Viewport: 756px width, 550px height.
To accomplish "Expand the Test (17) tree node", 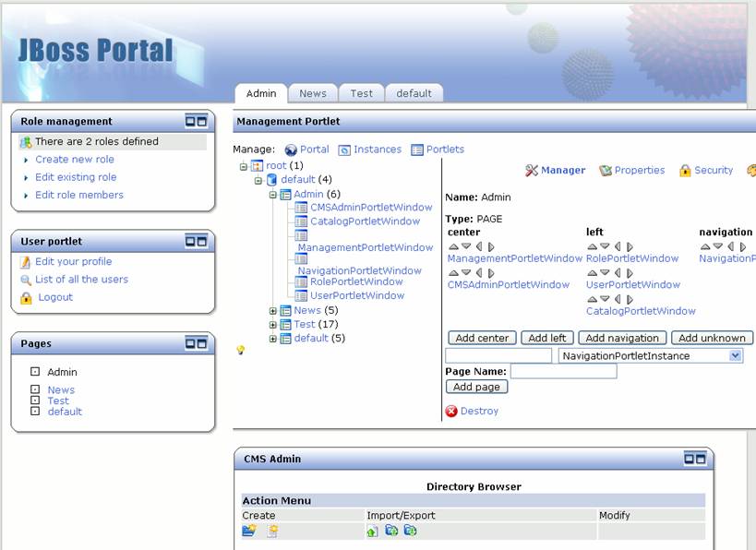I will pos(273,325).
